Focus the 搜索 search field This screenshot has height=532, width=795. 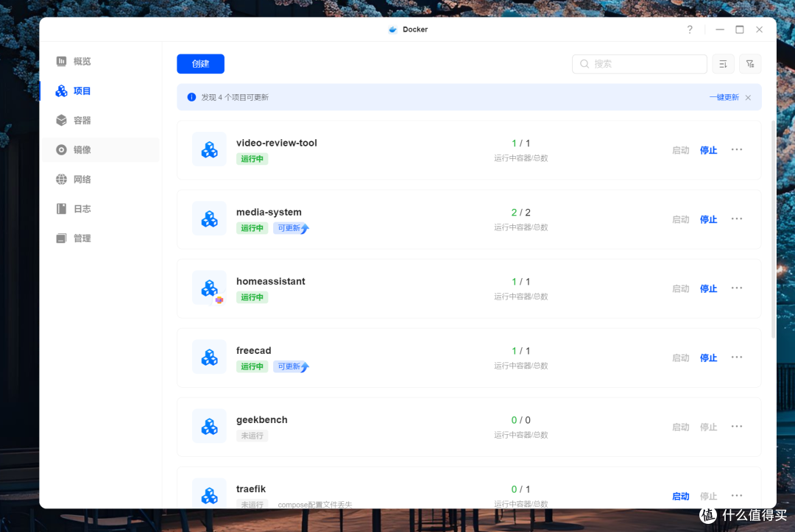[640, 64]
